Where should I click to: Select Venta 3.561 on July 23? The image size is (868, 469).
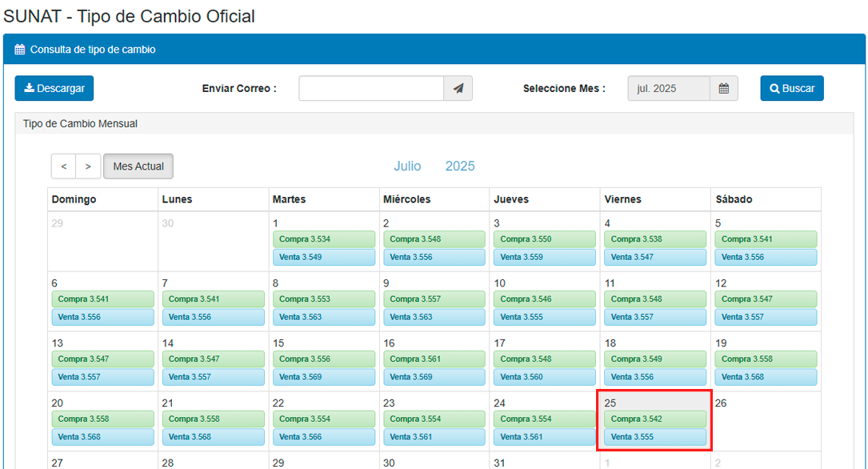(x=434, y=436)
